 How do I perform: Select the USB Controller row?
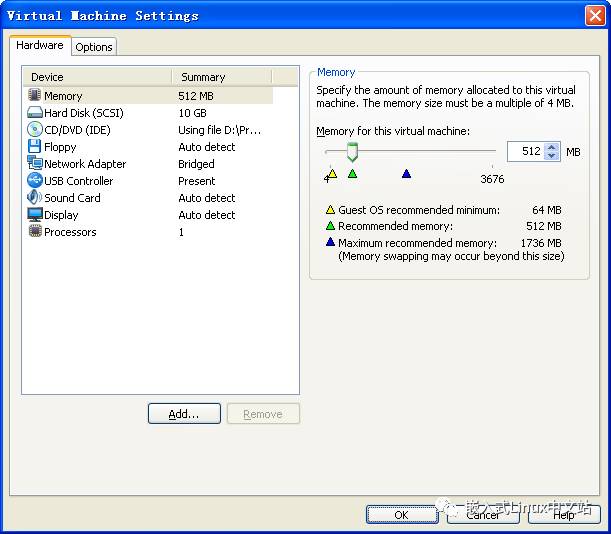point(150,181)
